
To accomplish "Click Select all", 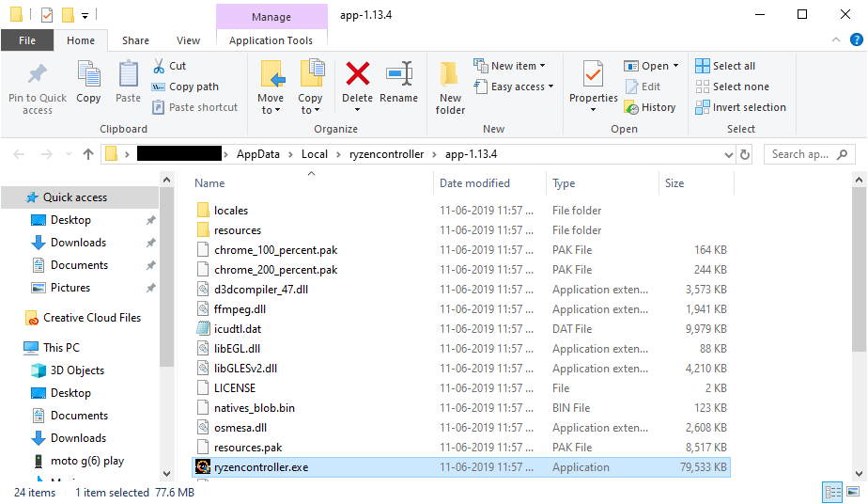I will (725, 66).
